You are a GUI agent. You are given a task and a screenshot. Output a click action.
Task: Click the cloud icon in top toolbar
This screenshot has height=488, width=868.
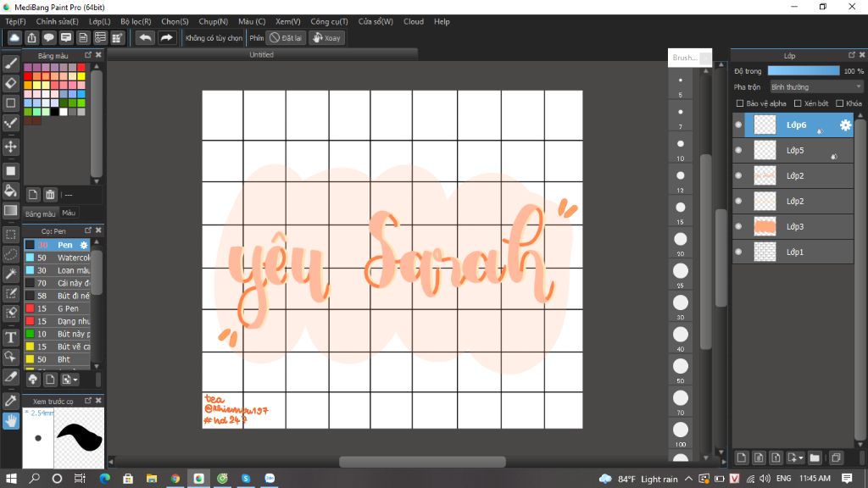[14, 37]
